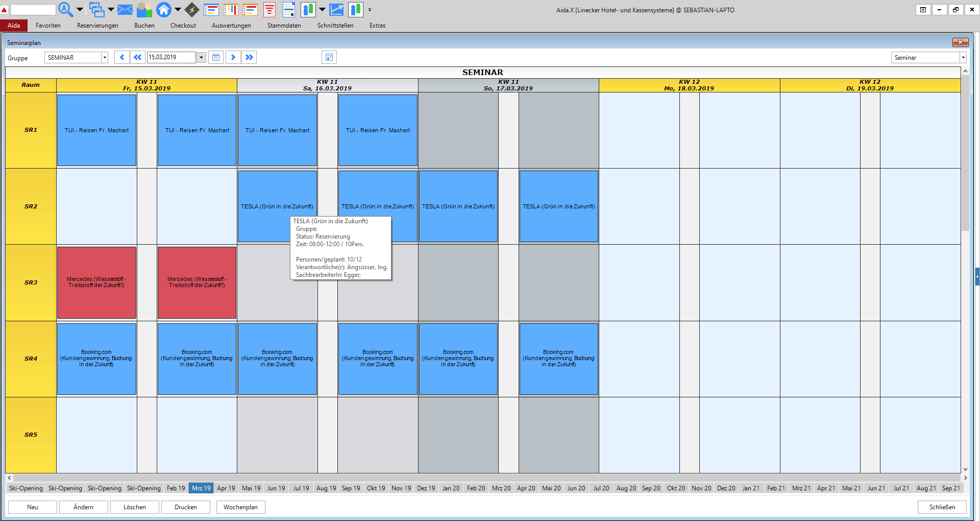Image resolution: width=980 pixels, height=521 pixels.
Task: Click the Drucken button
Action: (186, 507)
